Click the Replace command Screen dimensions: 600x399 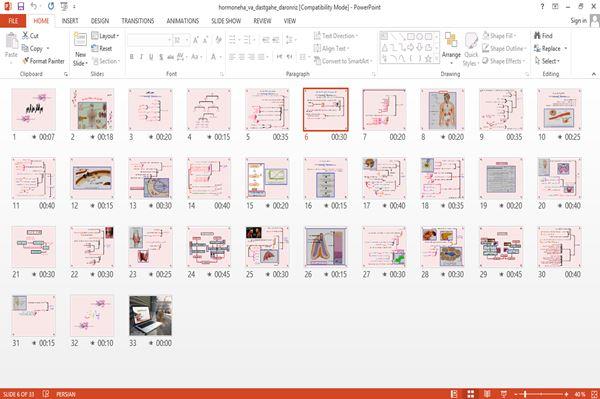click(548, 48)
